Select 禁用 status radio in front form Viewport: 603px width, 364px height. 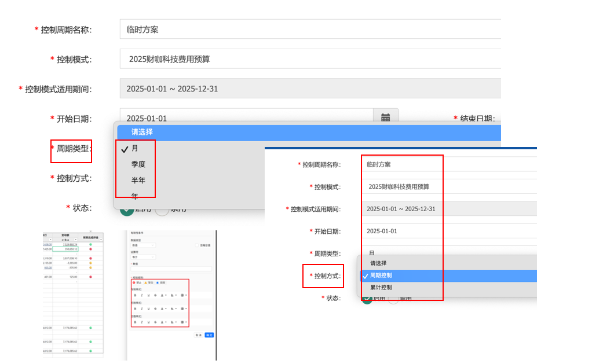click(393, 299)
